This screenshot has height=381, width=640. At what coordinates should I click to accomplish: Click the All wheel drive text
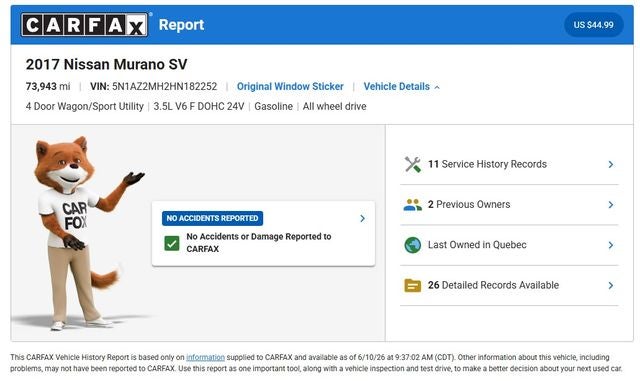coord(334,107)
